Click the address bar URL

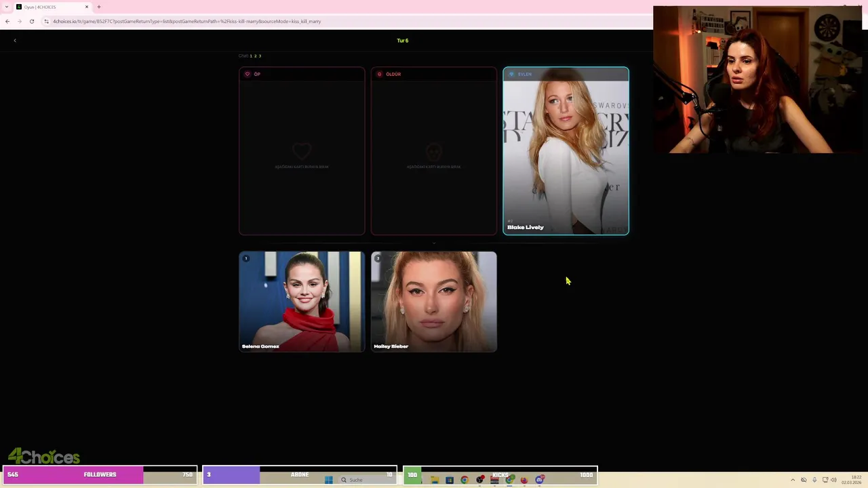187,21
